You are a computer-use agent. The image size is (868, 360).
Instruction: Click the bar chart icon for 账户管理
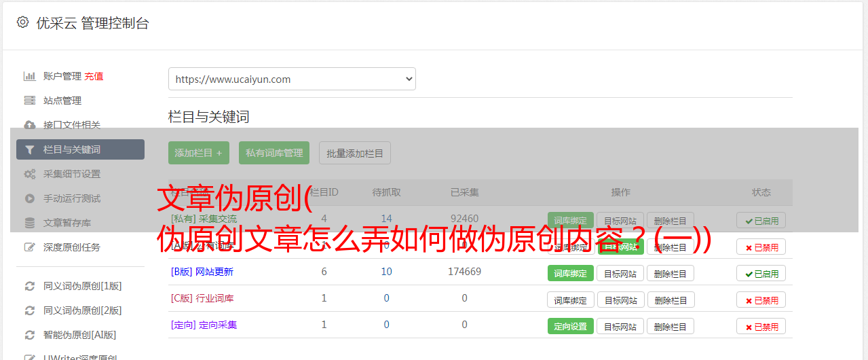coord(30,76)
